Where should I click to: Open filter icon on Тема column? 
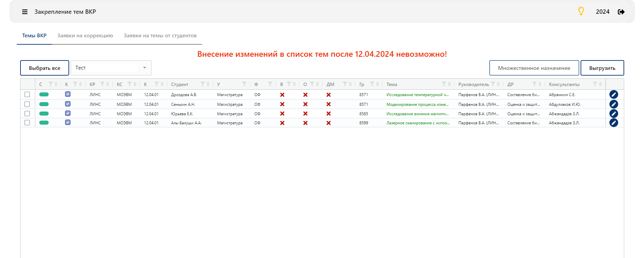[444, 84]
